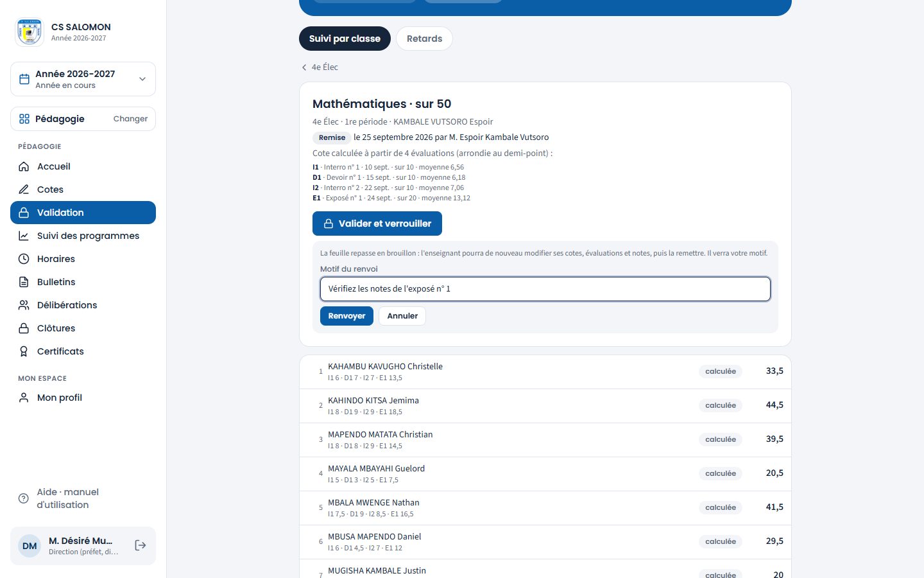Open Accueil via its home icon
Screen dimensions: 924x578
click(24, 166)
